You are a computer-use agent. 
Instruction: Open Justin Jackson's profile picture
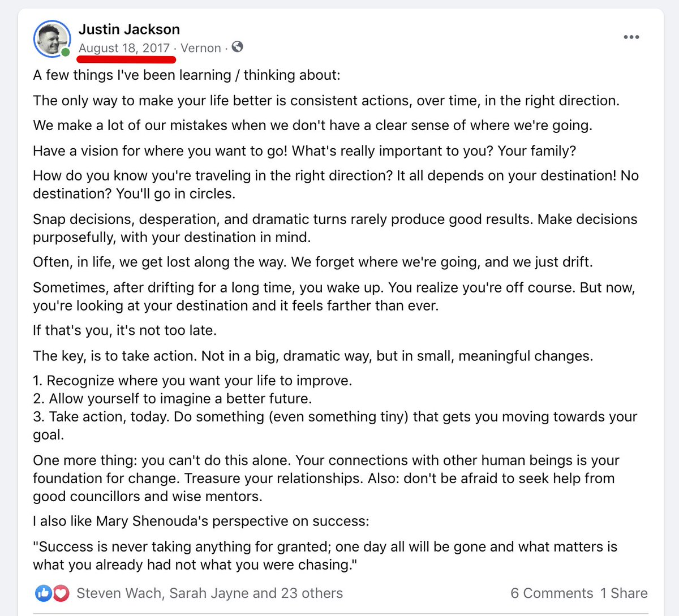point(51,38)
